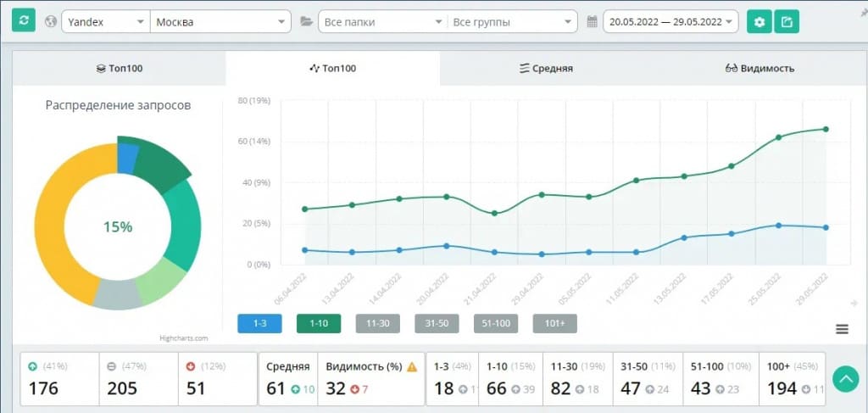
Task: Click the green refresh button
Action: point(23,21)
